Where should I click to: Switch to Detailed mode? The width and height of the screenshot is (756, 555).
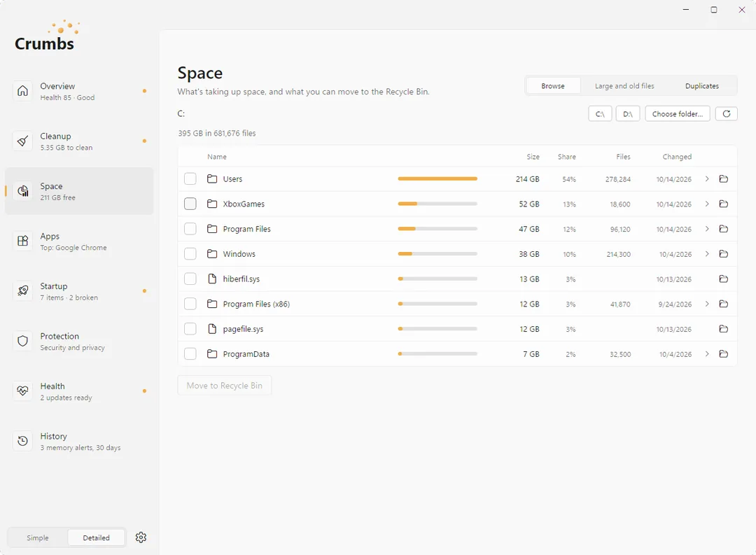tap(96, 538)
